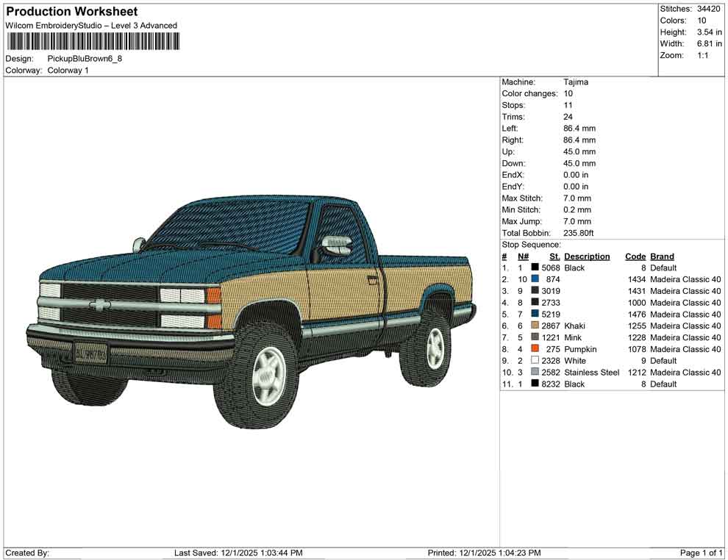Toggle the dark chip beside St. 3019
Image resolution: width=728 pixels, height=560 pixels.
click(535, 290)
